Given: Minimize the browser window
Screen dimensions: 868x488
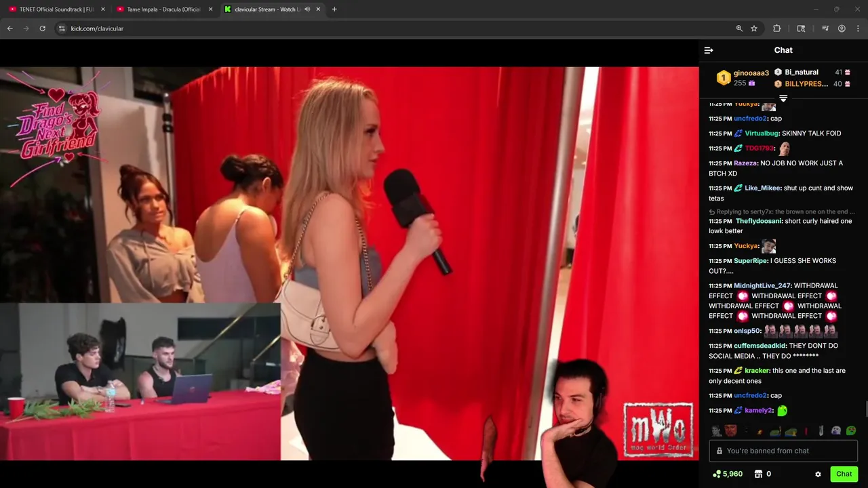Looking at the screenshot, I should tap(816, 9).
